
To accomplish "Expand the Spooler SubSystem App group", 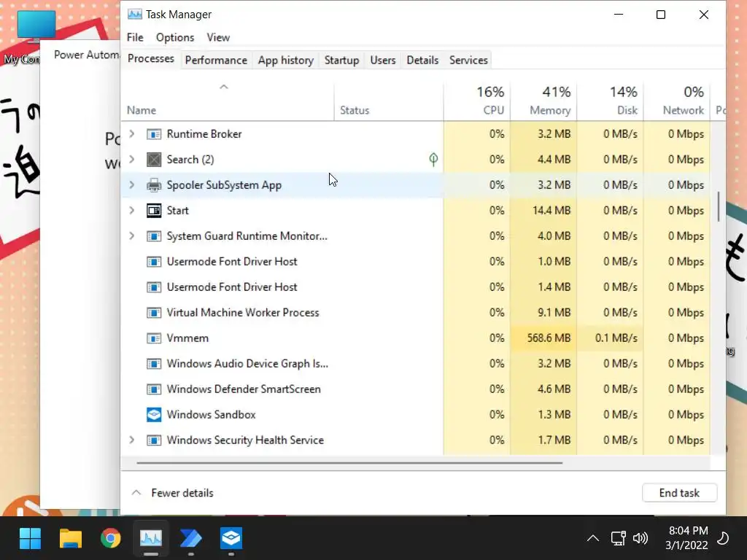I will pyautogui.click(x=132, y=185).
